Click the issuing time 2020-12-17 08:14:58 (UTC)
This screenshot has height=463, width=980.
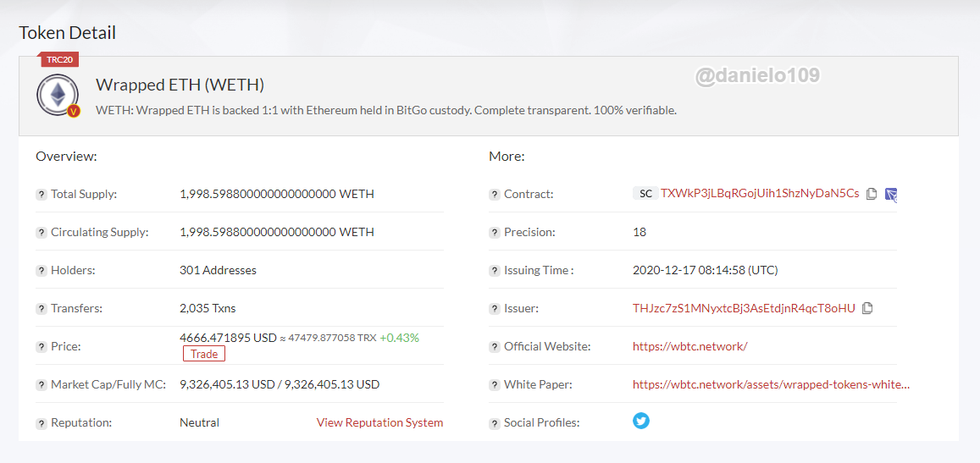click(x=705, y=270)
